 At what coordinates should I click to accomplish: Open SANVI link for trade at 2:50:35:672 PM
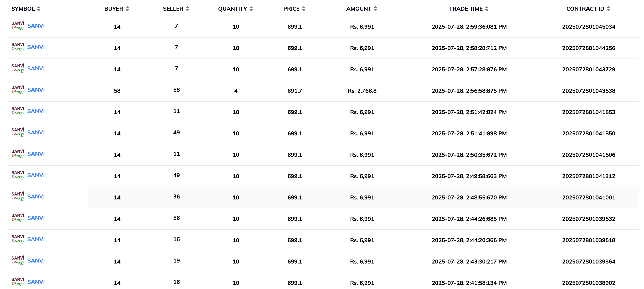click(x=36, y=154)
